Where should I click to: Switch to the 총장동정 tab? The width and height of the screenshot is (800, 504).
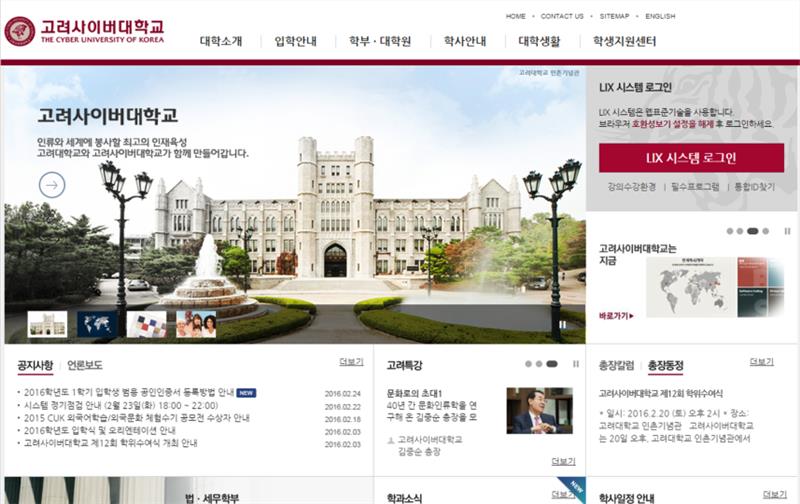tap(665, 365)
